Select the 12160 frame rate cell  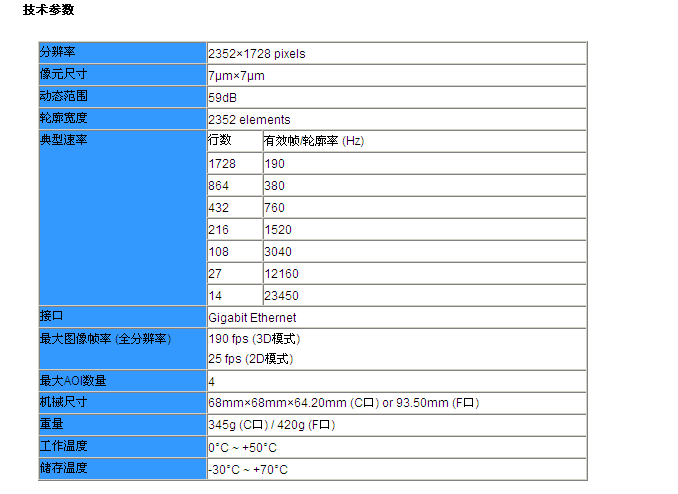point(281,273)
